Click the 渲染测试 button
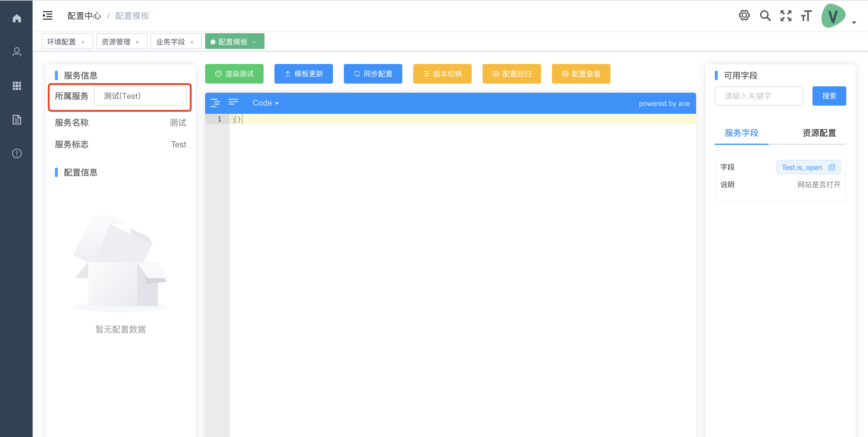 click(234, 74)
